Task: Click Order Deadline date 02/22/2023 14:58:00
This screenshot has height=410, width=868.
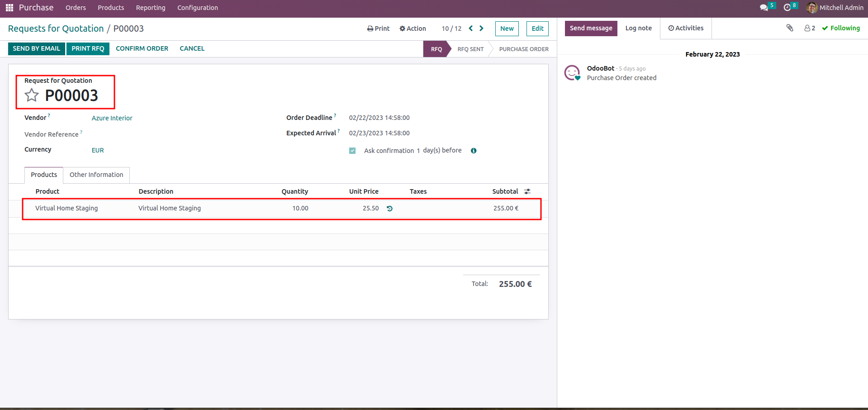Action: [x=379, y=118]
